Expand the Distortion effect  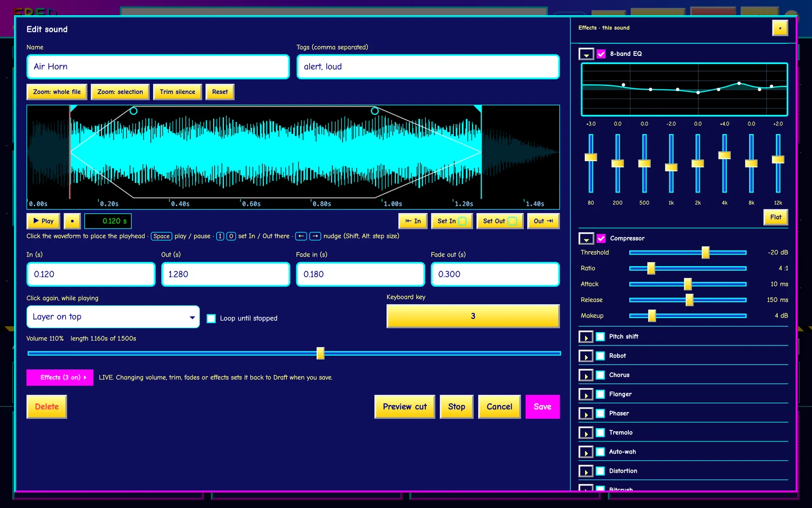[x=586, y=471]
